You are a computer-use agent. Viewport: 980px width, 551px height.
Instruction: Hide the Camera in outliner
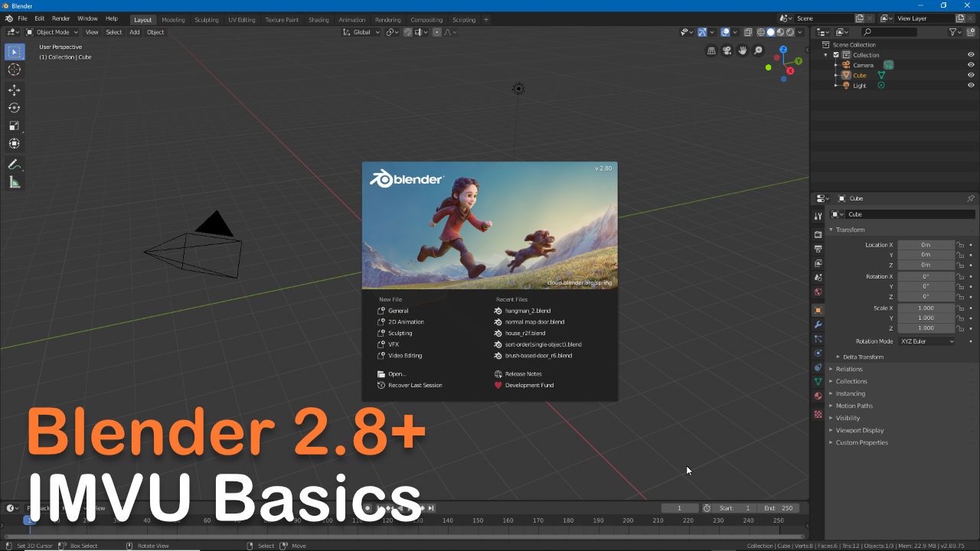[x=971, y=65]
